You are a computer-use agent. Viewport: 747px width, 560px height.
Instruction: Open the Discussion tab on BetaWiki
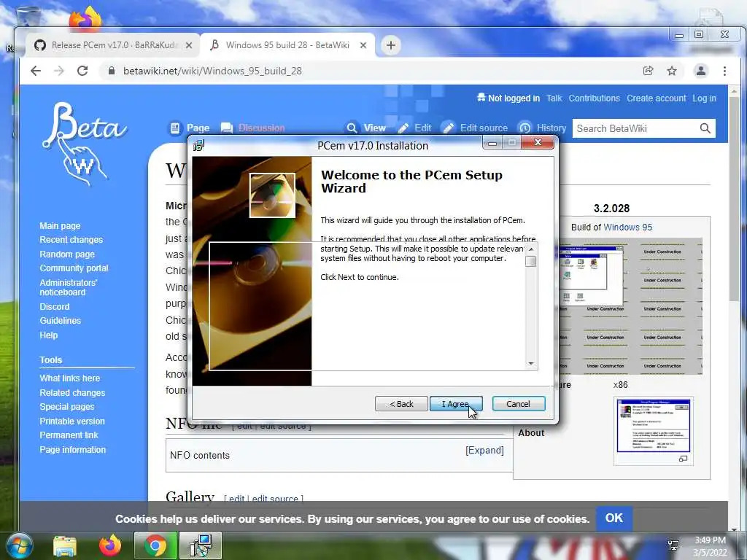coord(253,128)
